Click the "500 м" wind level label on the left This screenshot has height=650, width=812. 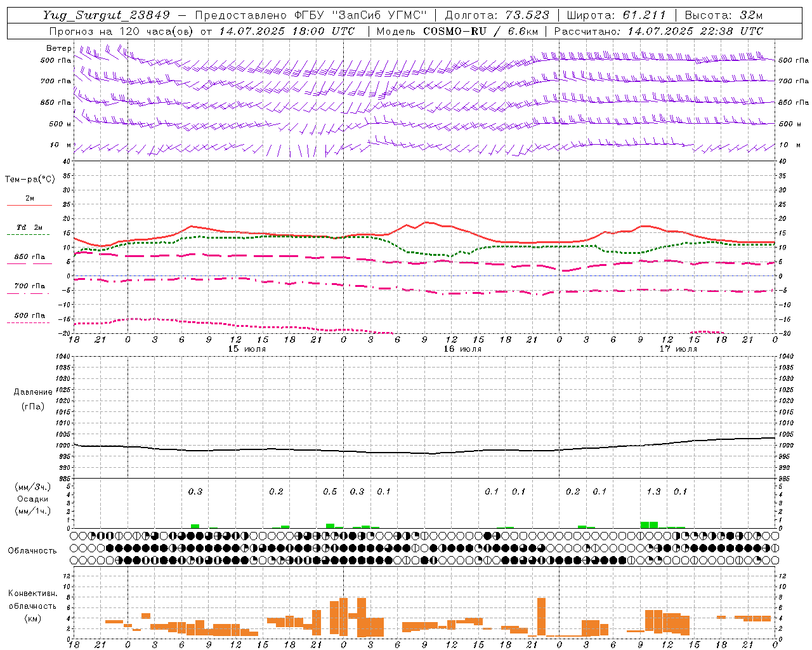(61, 124)
